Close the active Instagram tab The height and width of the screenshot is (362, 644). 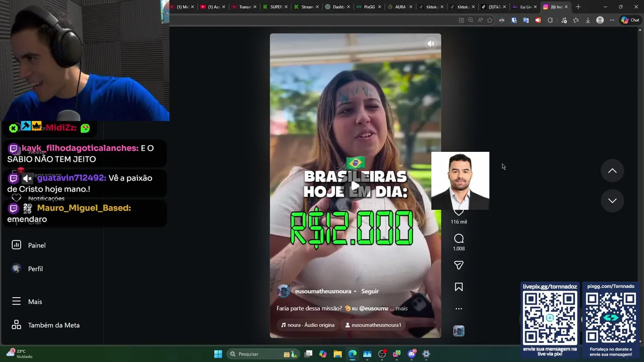566,7
